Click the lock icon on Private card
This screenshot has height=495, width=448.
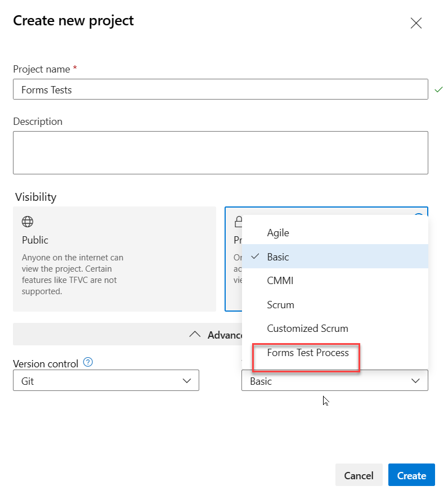[238, 221]
